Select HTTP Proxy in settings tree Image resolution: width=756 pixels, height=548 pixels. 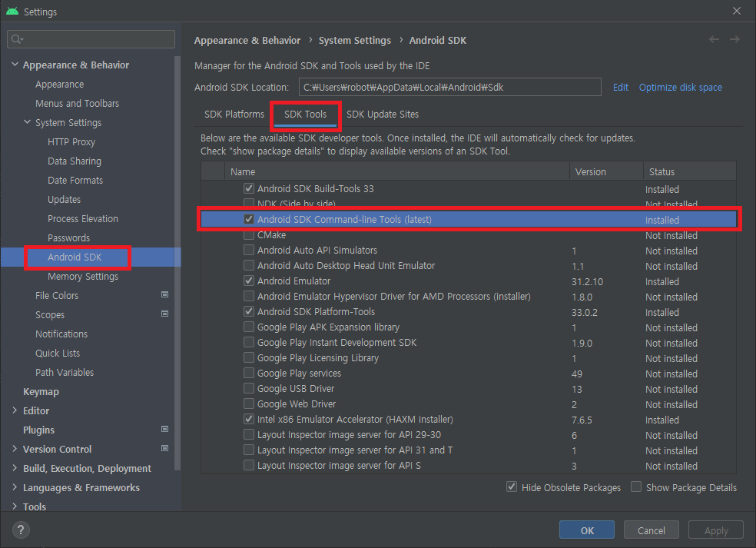(x=71, y=142)
